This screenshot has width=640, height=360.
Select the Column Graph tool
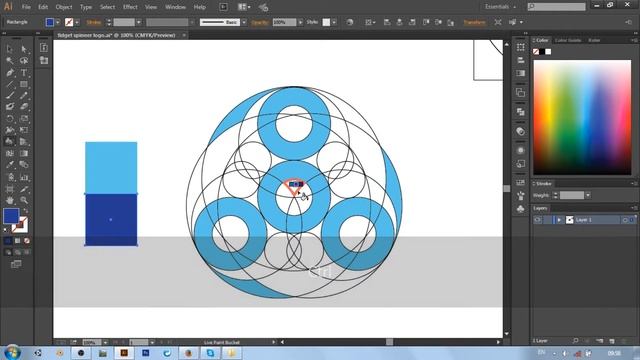pyautogui.click(x=24, y=177)
